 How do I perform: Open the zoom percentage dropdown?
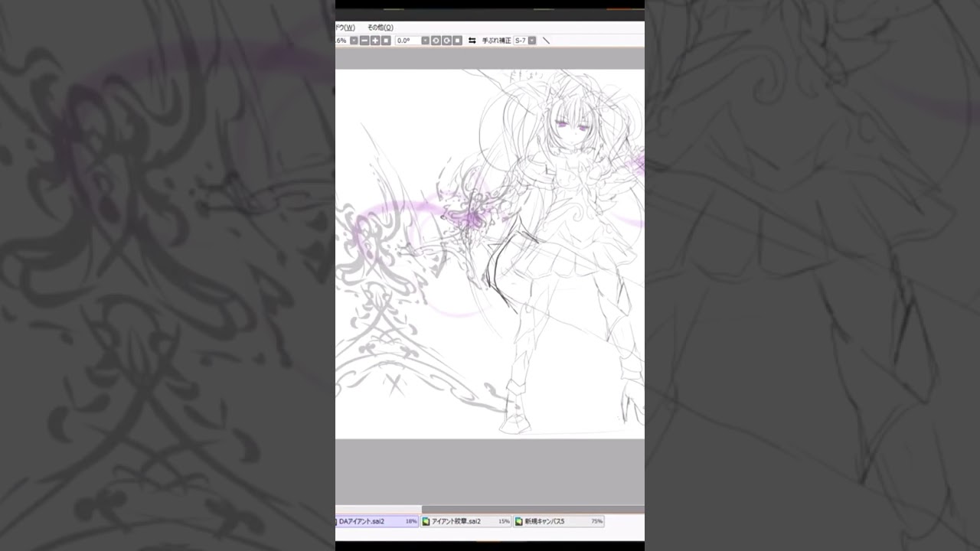[352, 40]
